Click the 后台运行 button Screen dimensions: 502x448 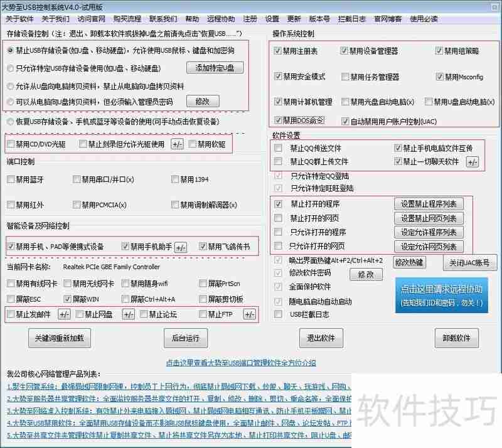point(185,338)
